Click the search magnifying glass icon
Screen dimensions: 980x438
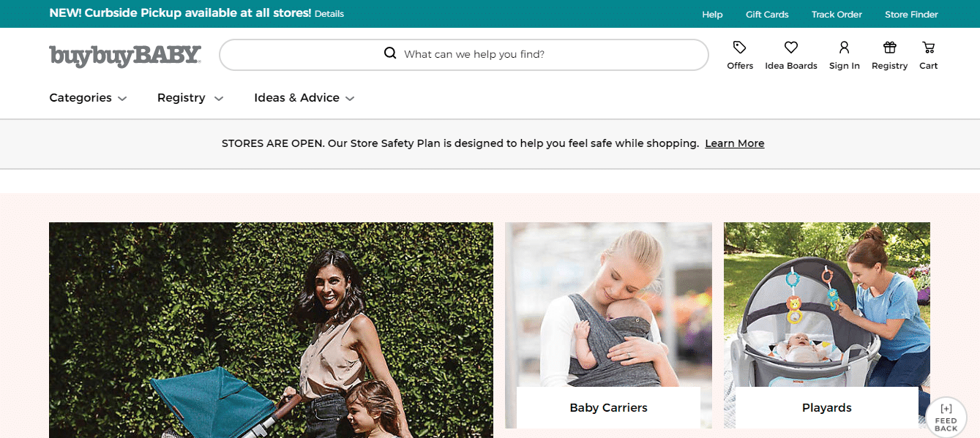click(390, 53)
